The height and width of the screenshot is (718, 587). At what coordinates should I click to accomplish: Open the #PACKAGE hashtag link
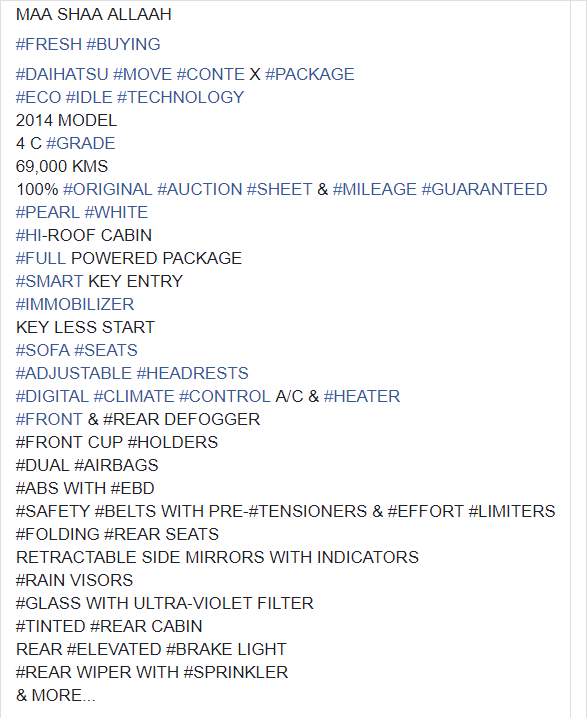310,74
